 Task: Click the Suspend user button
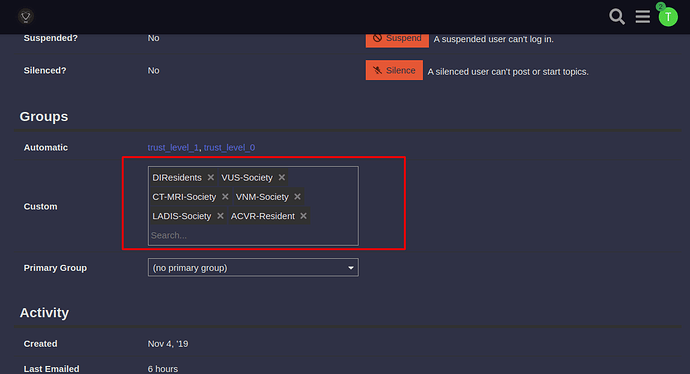[397, 40]
